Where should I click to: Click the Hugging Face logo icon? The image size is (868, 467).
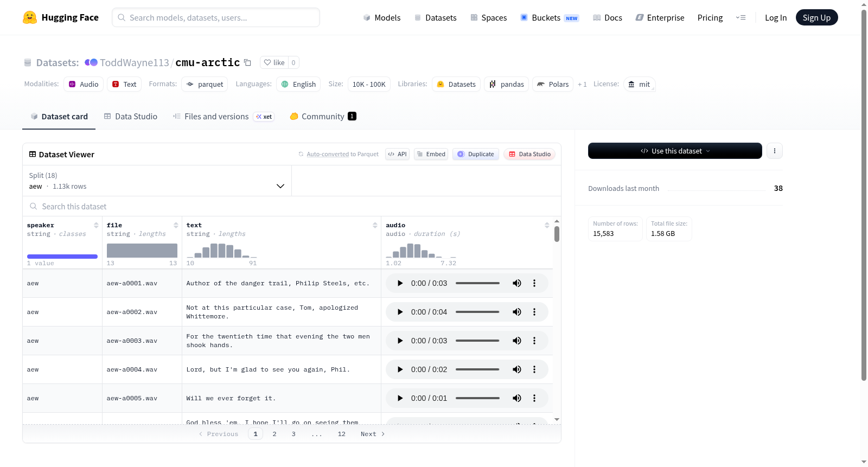click(30, 17)
